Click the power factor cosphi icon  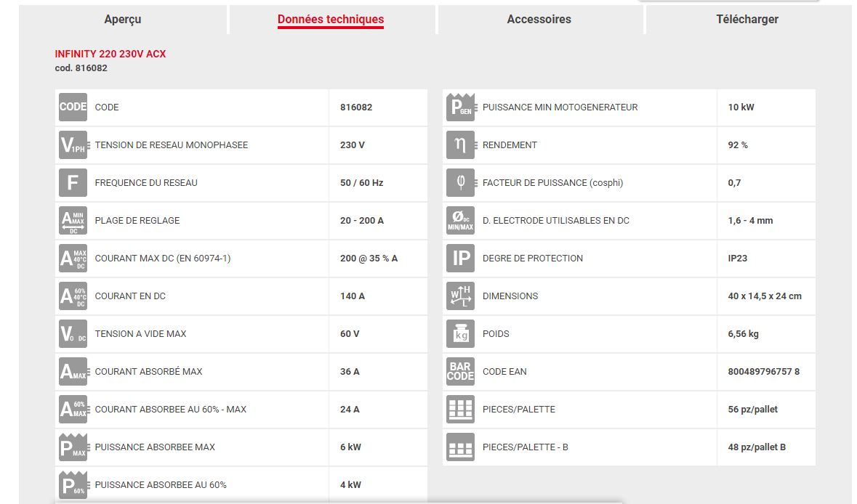pos(460,183)
